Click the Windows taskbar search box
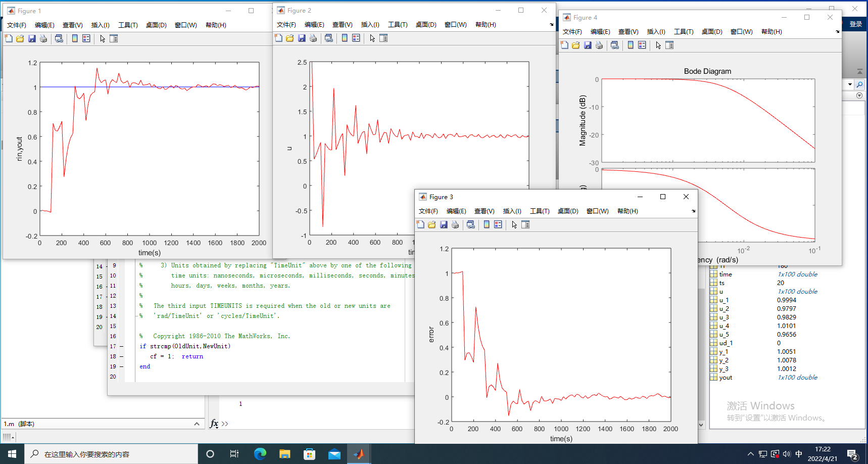Screen dimensions: 868x464 [111, 454]
